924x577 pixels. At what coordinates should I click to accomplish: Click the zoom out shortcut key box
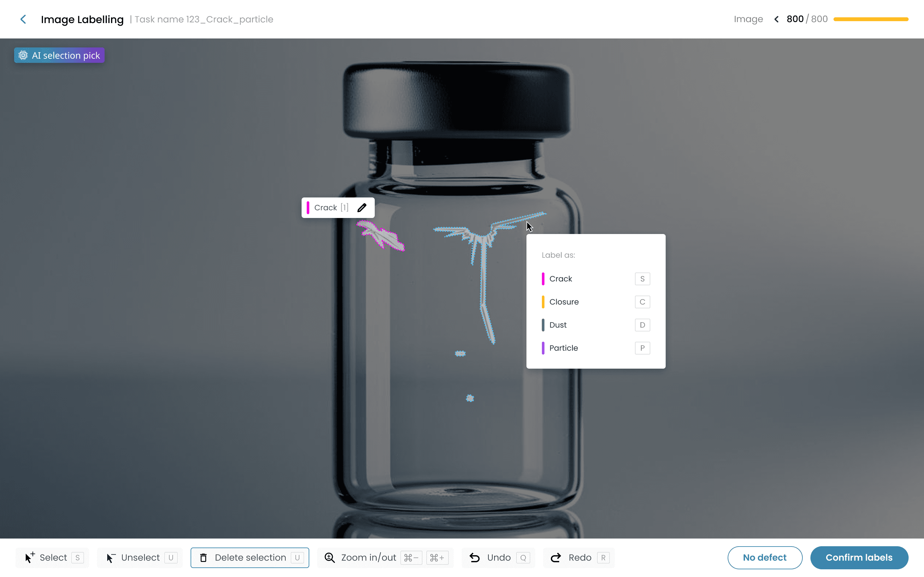tap(411, 557)
